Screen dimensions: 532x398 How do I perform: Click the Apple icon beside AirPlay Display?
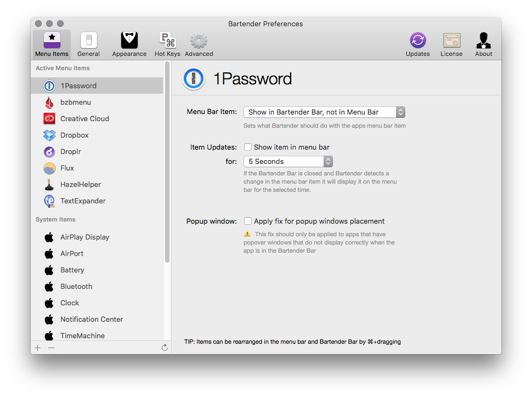click(49, 237)
